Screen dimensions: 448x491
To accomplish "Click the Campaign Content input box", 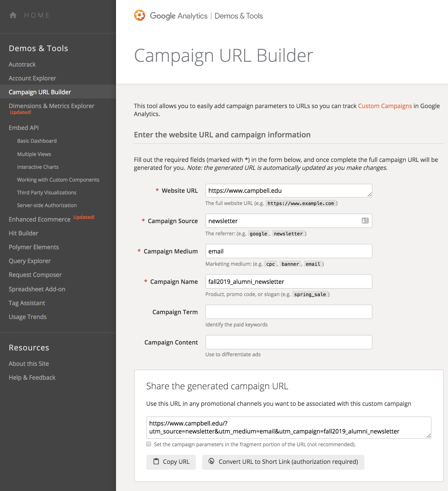I will [x=289, y=342].
